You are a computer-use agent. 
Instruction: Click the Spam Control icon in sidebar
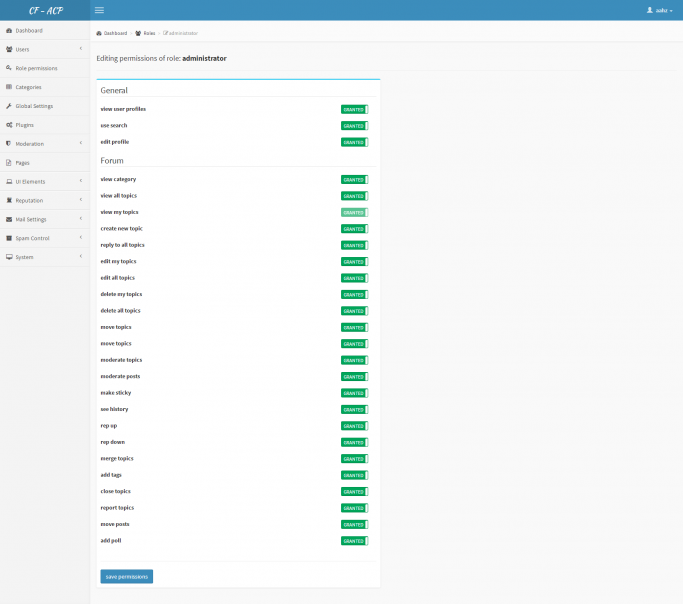click(x=9, y=238)
